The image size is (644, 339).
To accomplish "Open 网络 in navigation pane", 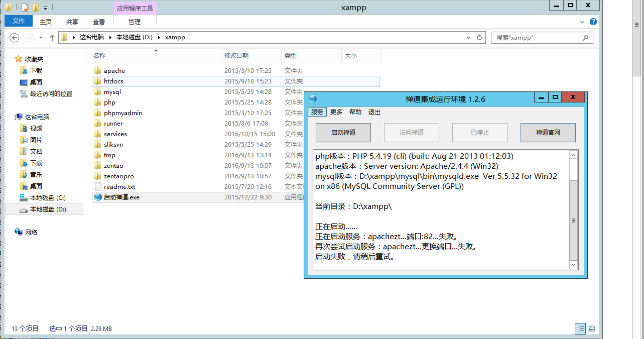I will pos(31,233).
